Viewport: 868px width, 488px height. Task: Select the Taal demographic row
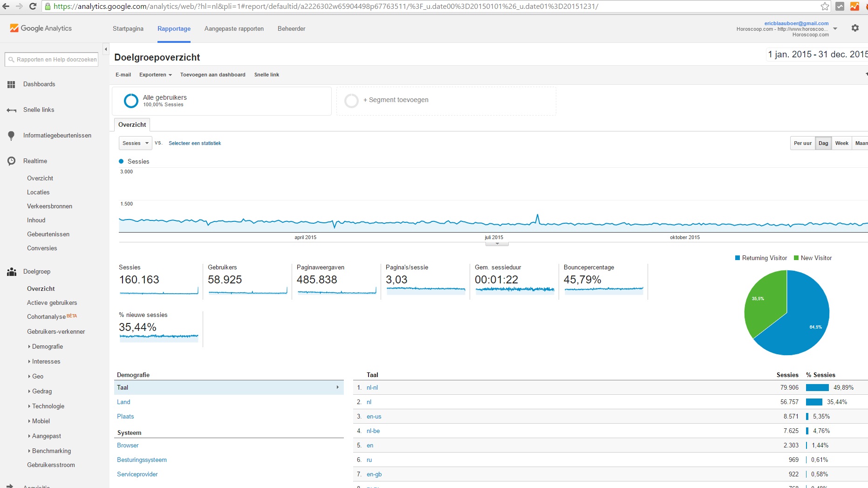click(x=229, y=388)
